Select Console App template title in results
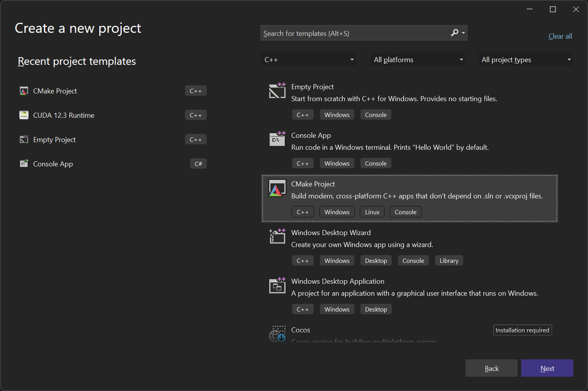The image size is (588, 391). click(311, 135)
